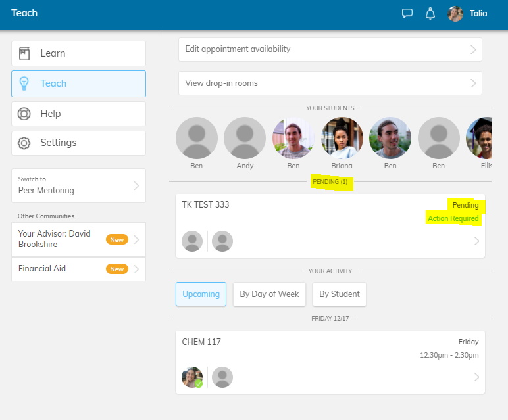Click the Action Required label

(x=453, y=218)
